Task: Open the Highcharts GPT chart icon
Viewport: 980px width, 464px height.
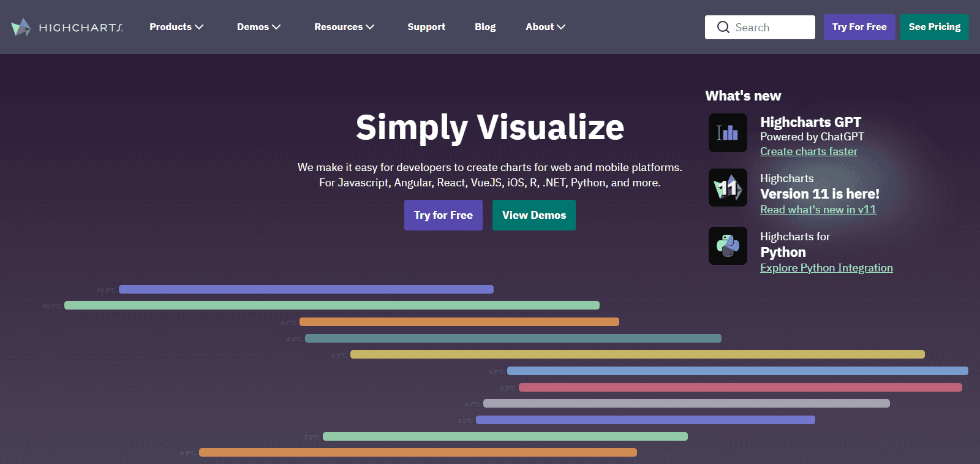Action: [x=728, y=133]
